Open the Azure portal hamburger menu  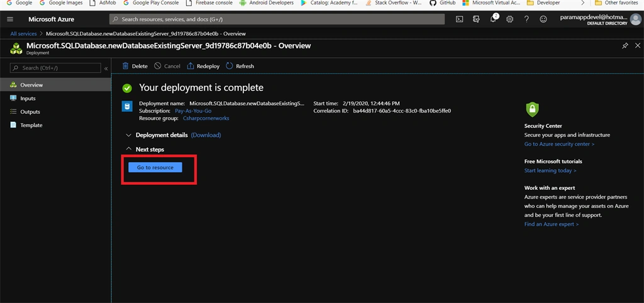coord(10,19)
